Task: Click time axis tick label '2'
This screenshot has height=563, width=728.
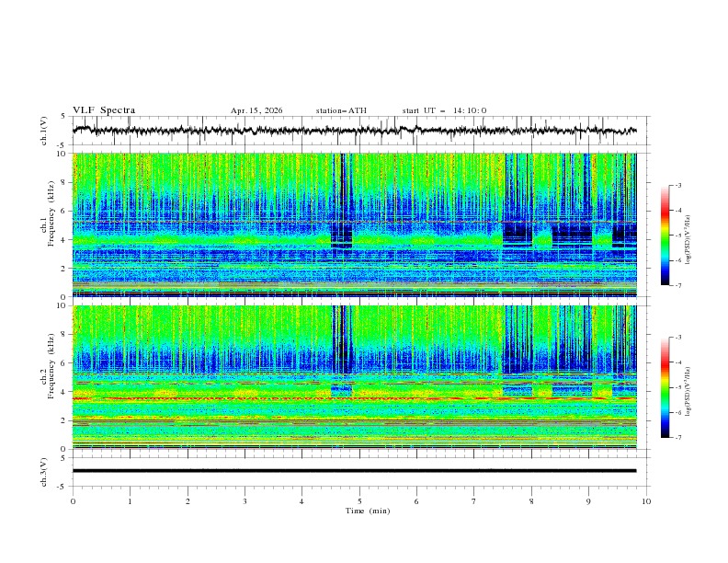Action: (x=188, y=501)
